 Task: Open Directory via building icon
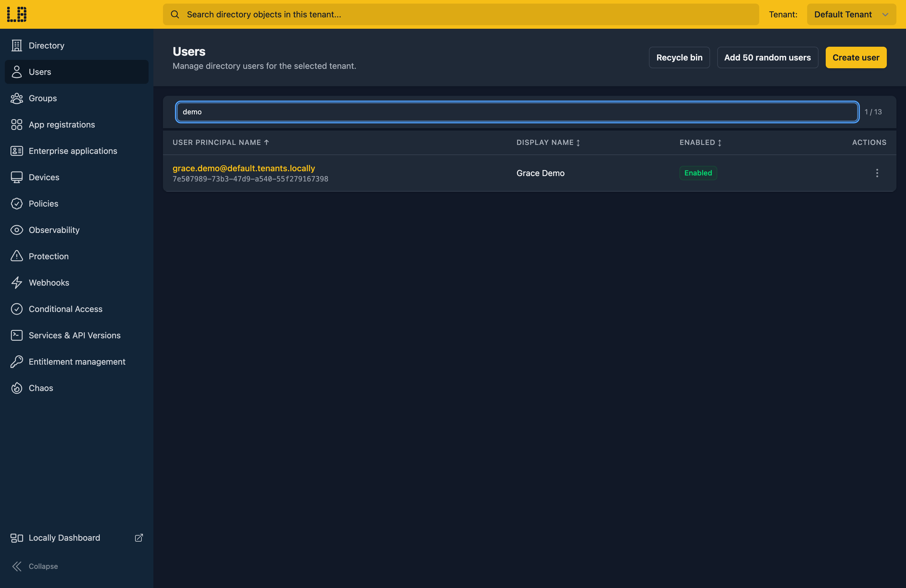coord(17,45)
